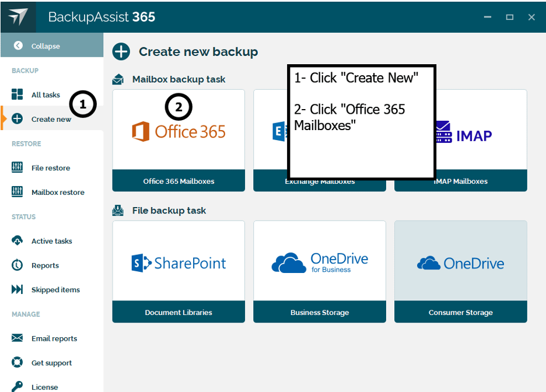This screenshot has width=546, height=392.
Task: Open Mailbox restore icon
Action: [x=17, y=192]
